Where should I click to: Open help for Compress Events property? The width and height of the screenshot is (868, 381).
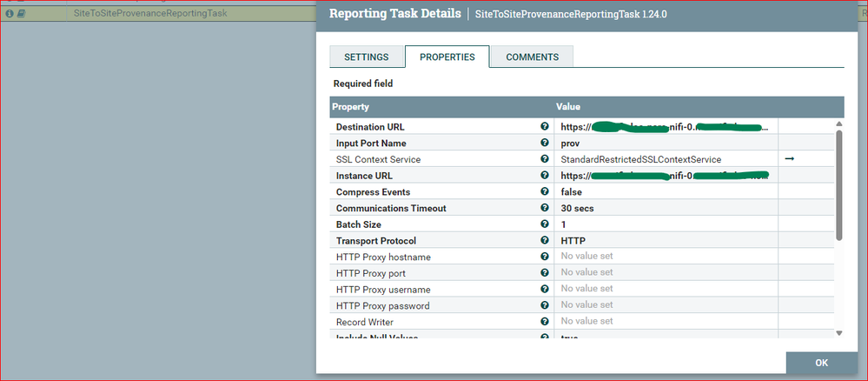click(545, 191)
